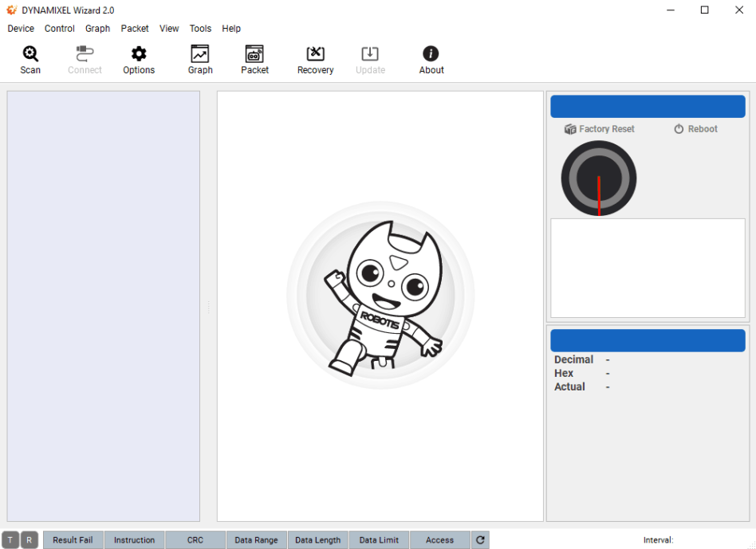The image size is (756, 549).
Task: Open the About info icon
Action: [431, 54]
